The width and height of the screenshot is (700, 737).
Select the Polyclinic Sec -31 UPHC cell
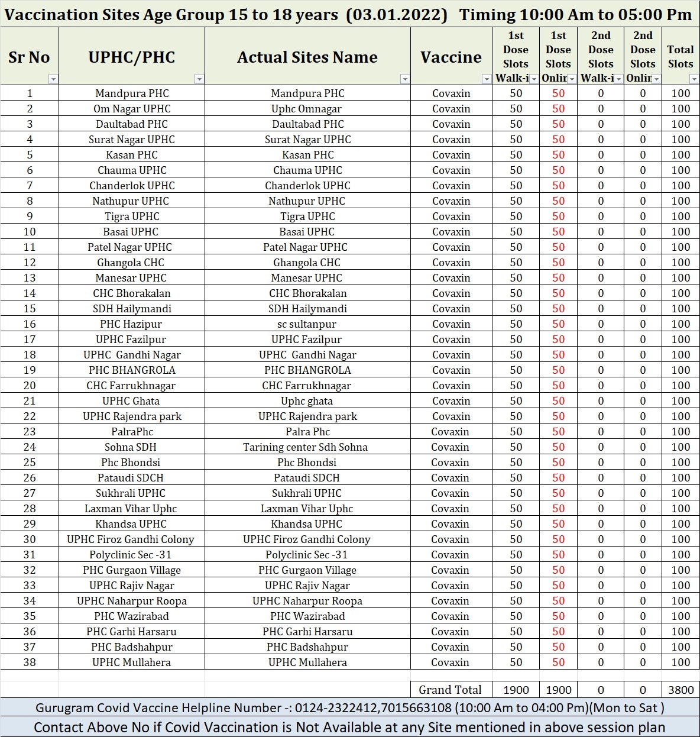click(x=132, y=554)
